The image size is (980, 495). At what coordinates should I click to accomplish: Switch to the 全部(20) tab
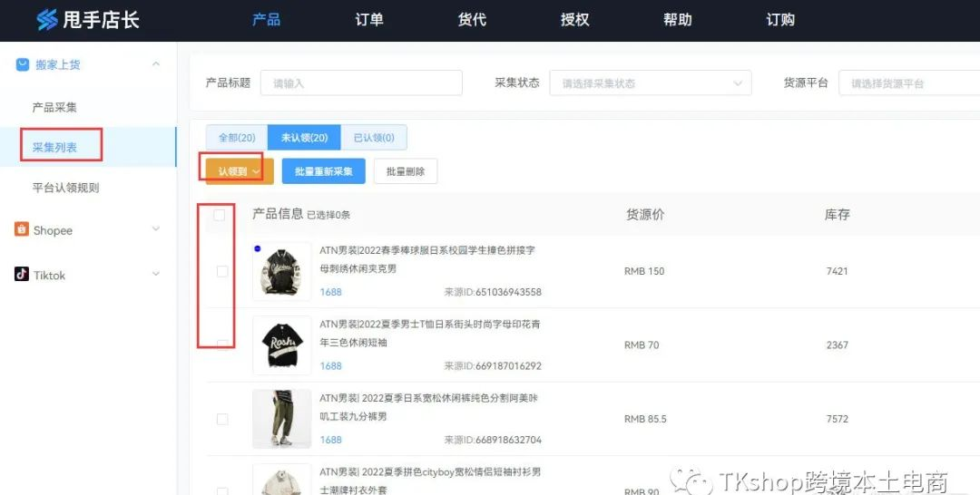[x=237, y=137]
